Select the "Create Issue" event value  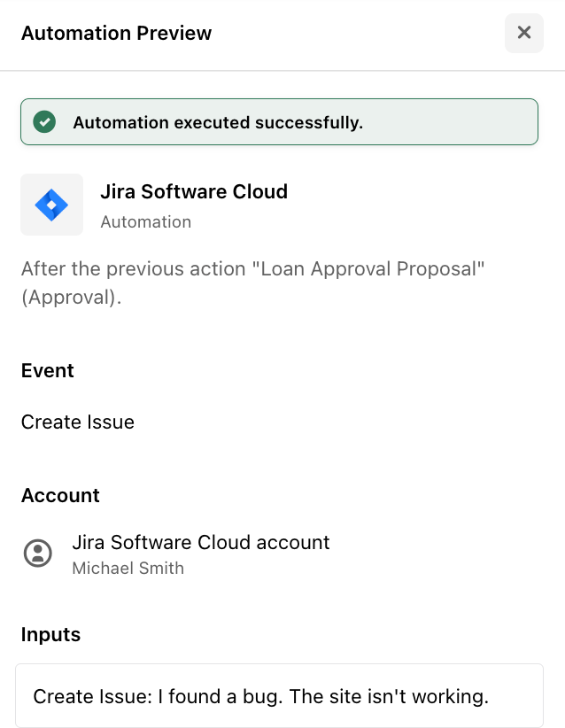coord(78,422)
